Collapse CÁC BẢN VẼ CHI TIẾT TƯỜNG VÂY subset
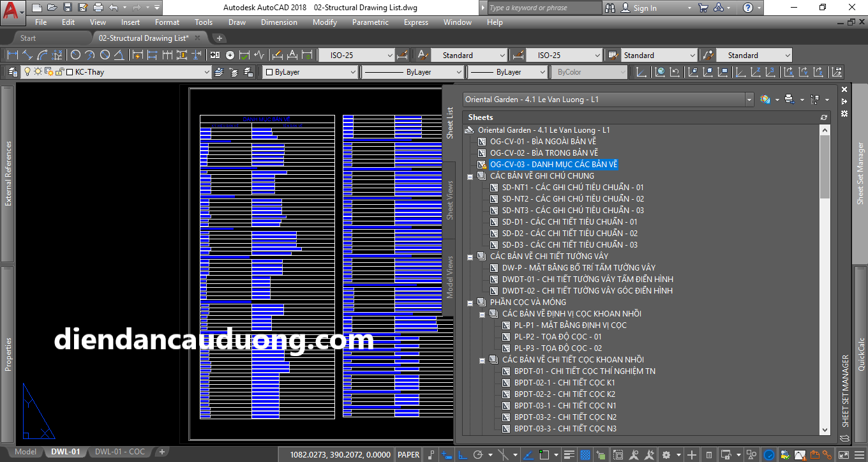Screen dimensions: 868x462 coord(470,257)
